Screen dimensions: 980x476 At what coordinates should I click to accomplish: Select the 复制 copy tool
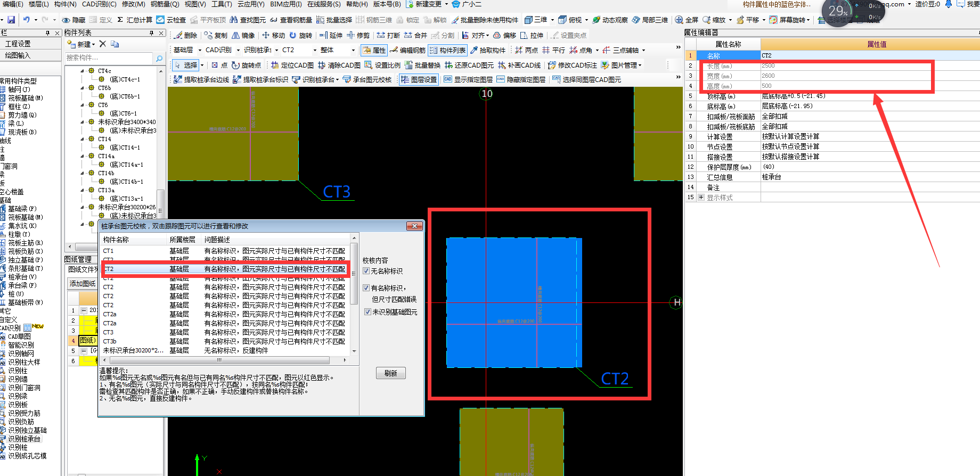point(216,35)
